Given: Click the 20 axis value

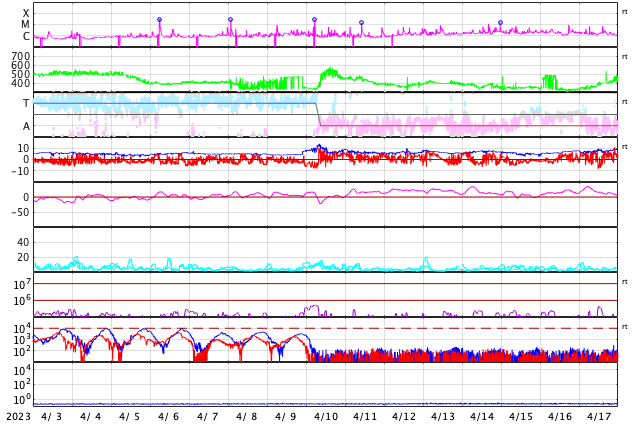Looking at the screenshot, I should (23, 257).
